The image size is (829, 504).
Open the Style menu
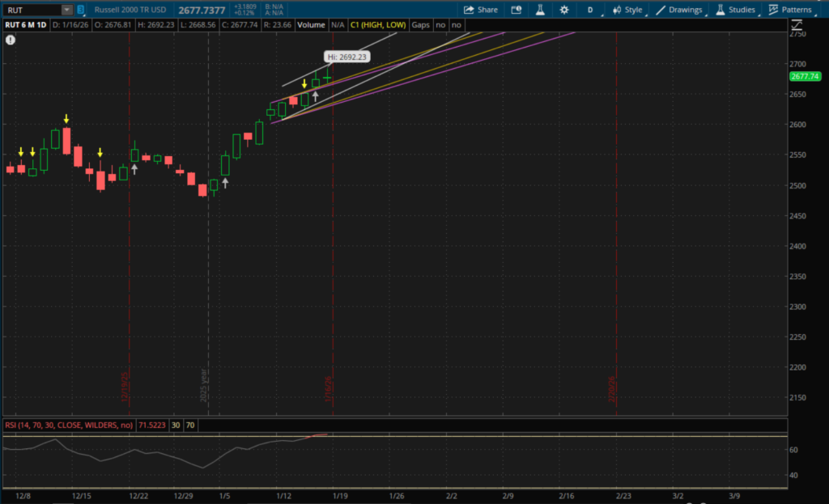(627, 10)
